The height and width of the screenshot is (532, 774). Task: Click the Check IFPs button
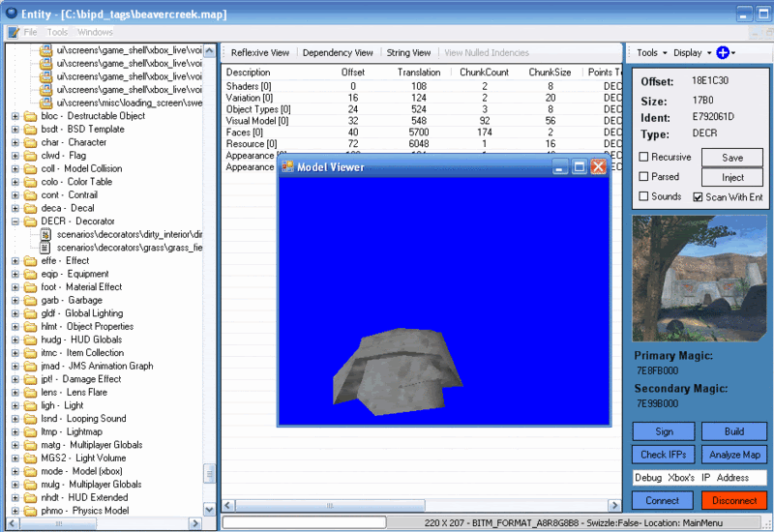pyautogui.click(x=664, y=455)
